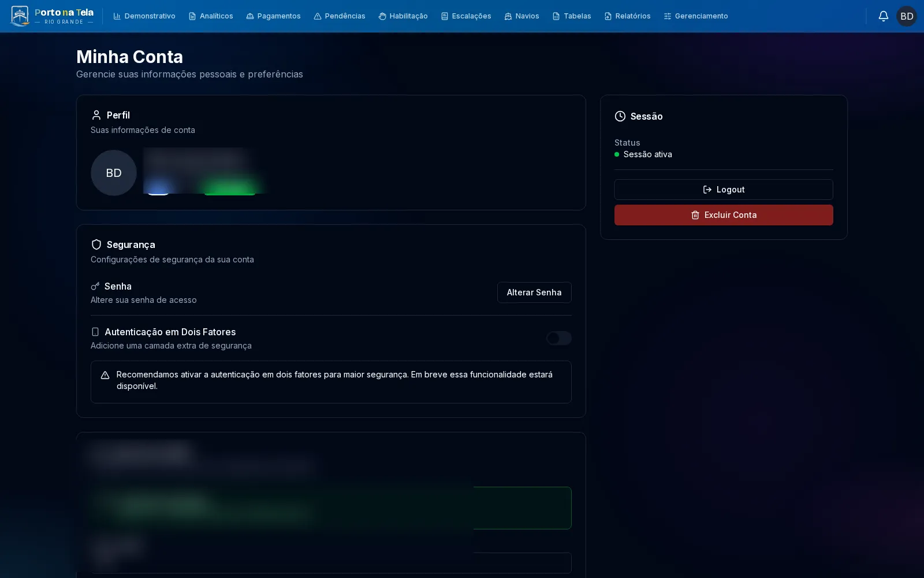Click the shield icon beside Segurança
Viewport: 924px width, 578px height.
click(96, 244)
